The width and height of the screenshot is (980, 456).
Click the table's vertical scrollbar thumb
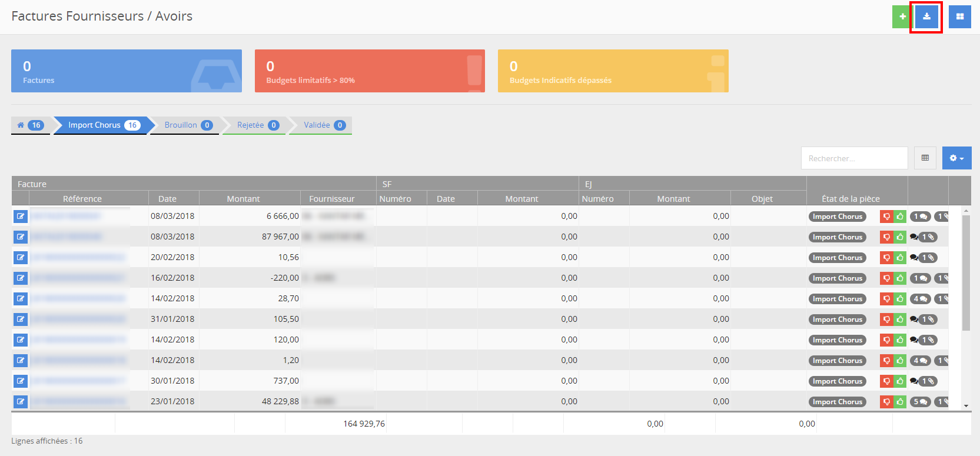[966, 271]
